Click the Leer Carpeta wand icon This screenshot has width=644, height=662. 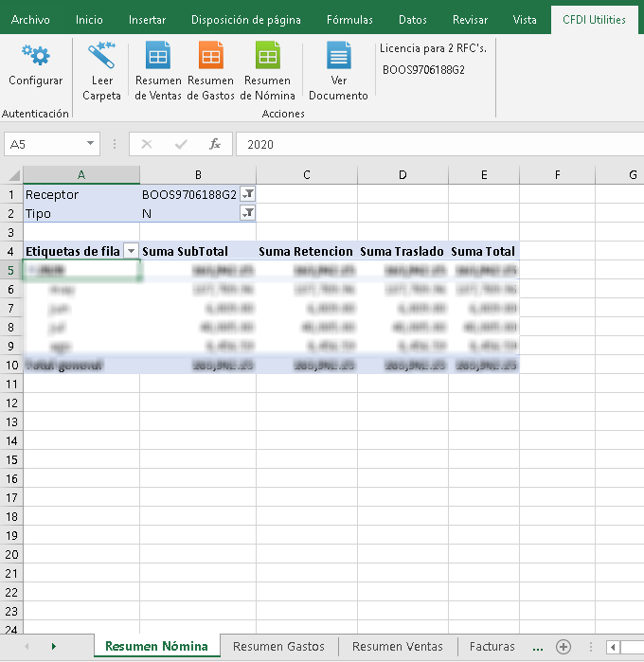coord(101,55)
